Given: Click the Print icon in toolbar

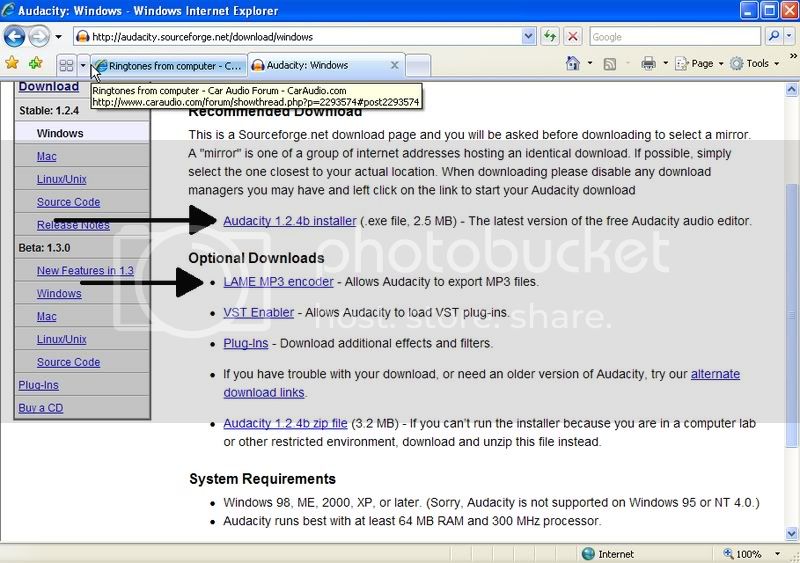Looking at the screenshot, I should tap(648, 63).
